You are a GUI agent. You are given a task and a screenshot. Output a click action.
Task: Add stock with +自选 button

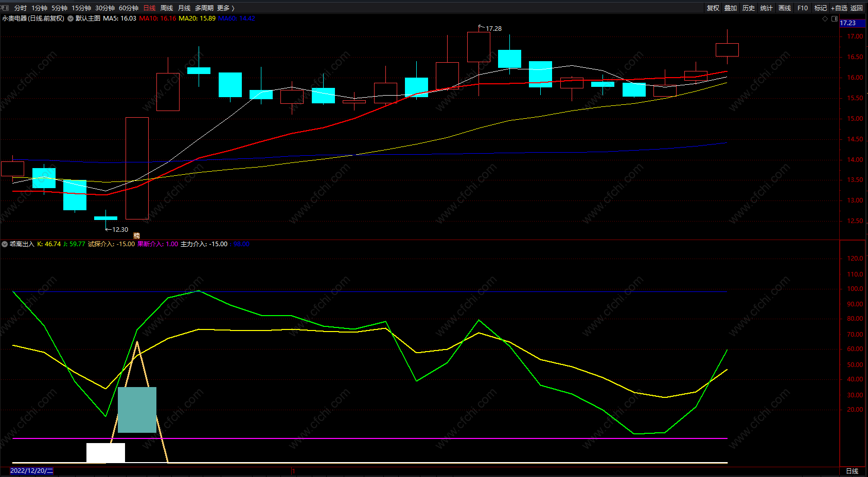tap(839, 8)
